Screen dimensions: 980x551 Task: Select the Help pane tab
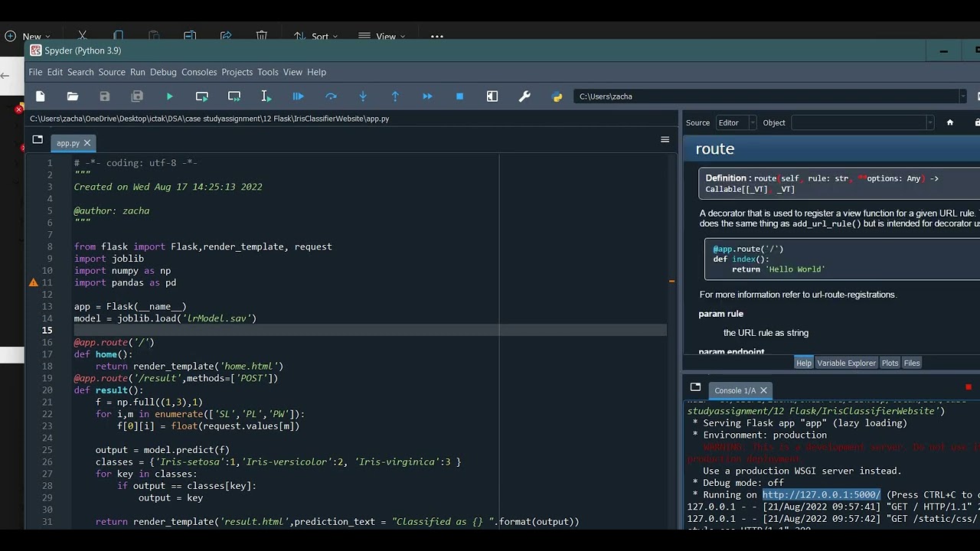point(803,364)
